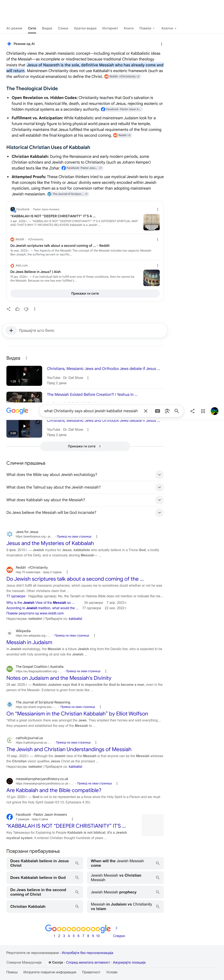
Task: Click "Повеќе резултати од www.reddit.com"
Action: [x=35, y=613]
